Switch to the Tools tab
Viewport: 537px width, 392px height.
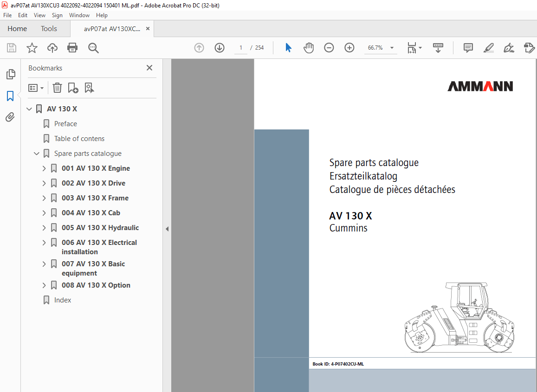click(x=49, y=28)
